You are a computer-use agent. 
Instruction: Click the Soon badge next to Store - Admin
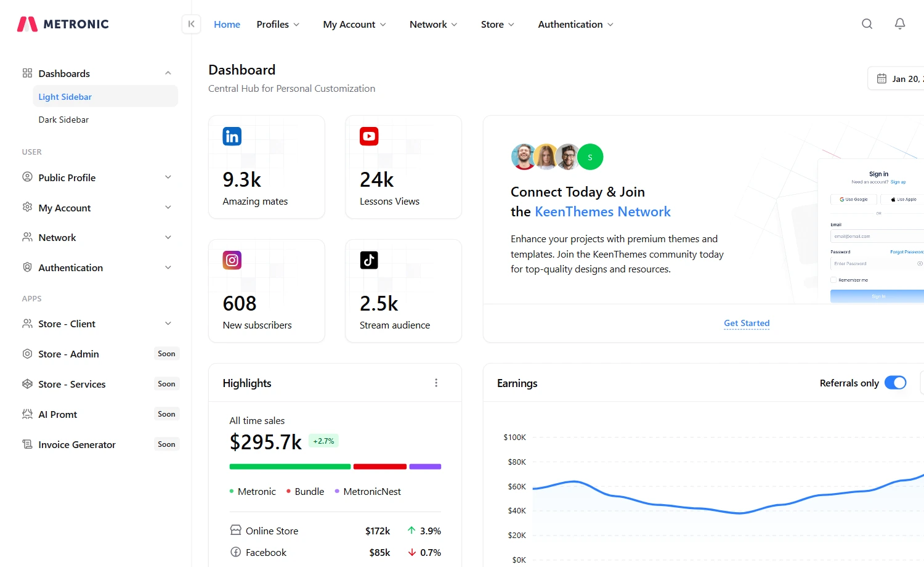point(166,354)
